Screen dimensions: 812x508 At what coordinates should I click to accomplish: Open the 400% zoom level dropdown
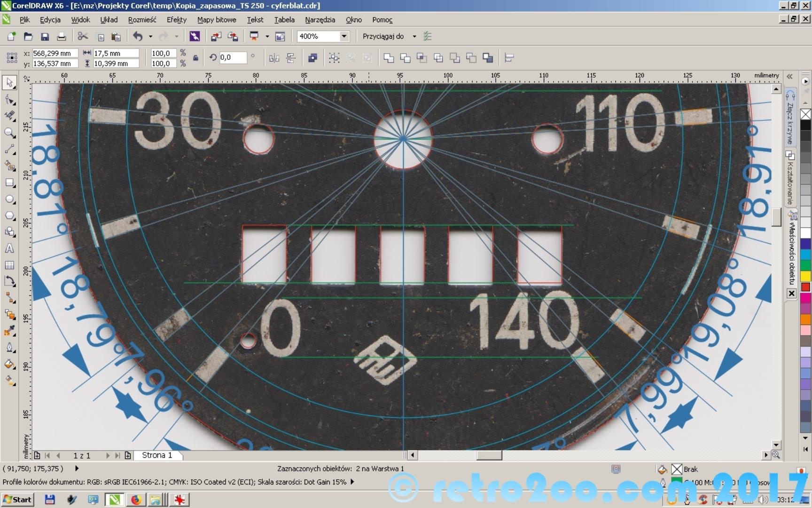pos(344,36)
